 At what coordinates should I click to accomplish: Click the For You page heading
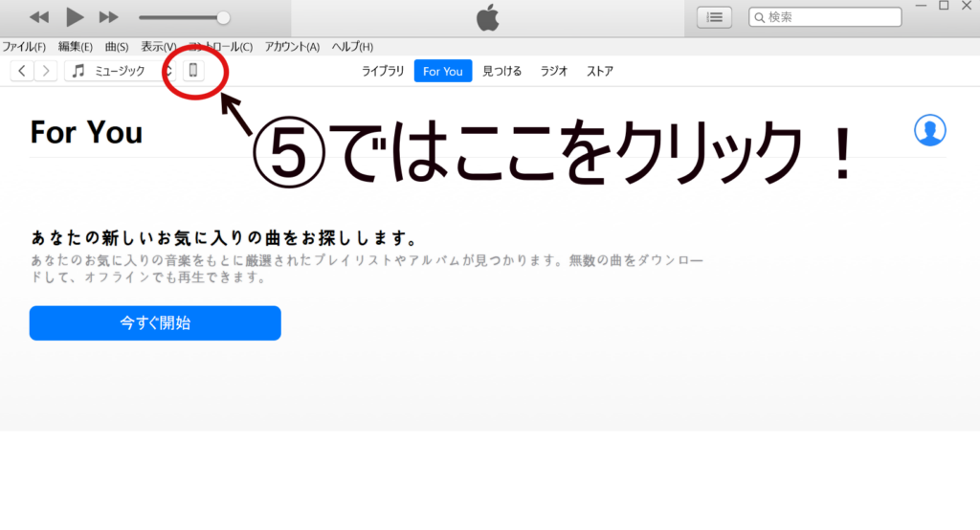coord(86,132)
